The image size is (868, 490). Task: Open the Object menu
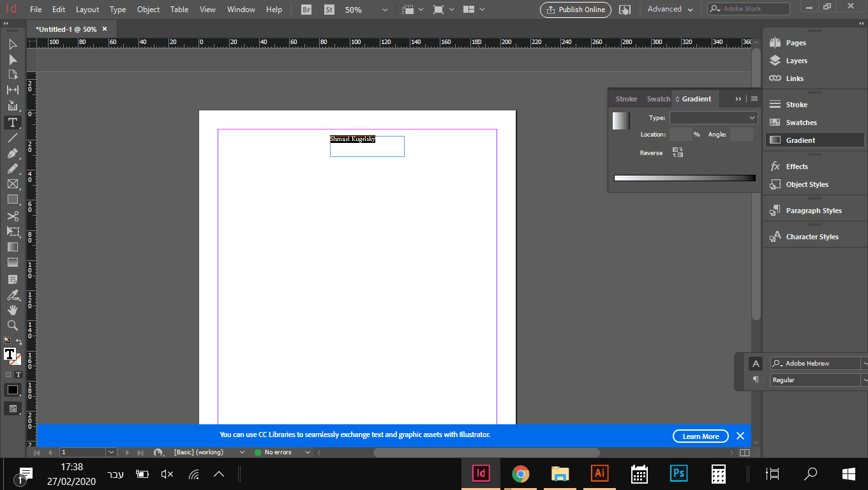pyautogui.click(x=148, y=10)
